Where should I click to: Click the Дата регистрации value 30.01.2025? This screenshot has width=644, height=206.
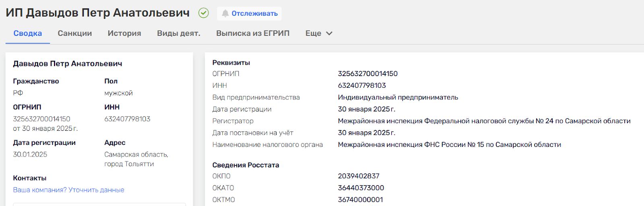(x=30, y=154)
